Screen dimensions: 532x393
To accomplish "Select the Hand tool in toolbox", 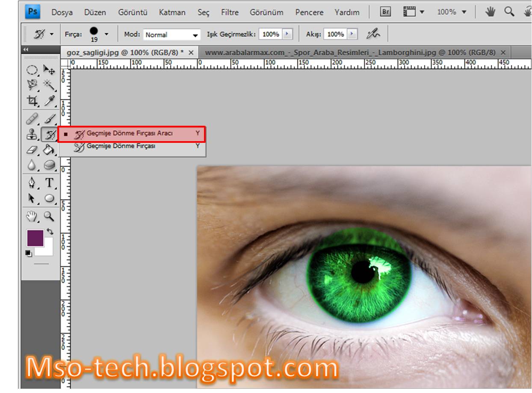I will [x=33, y=216].
